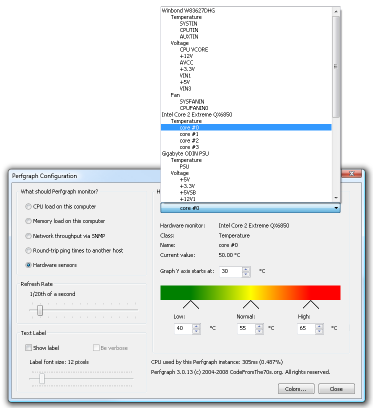The width and height of the screenshot is (373, 408).
Task: Select core #1 temperature sensor
Action: click(x=189, y=134)
